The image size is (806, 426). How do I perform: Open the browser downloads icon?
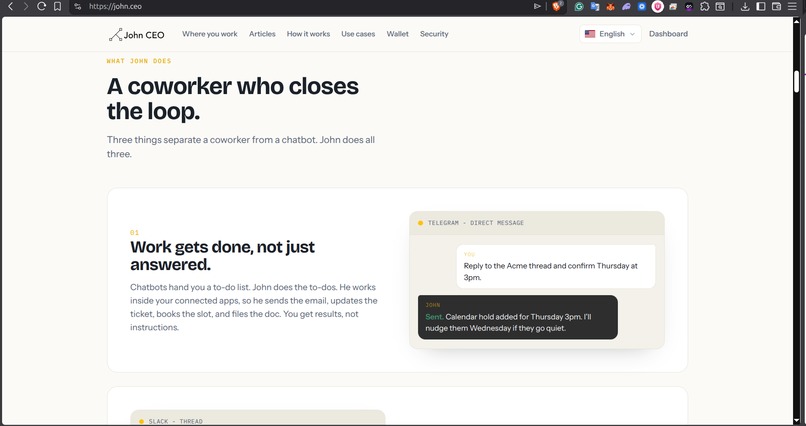[x=745, y=7]
